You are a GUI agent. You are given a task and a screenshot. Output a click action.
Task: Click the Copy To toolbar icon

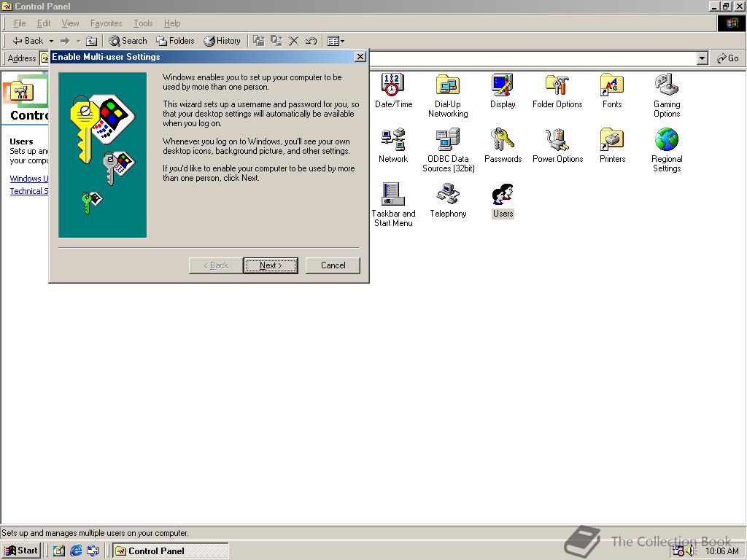(x=276, y=41)
